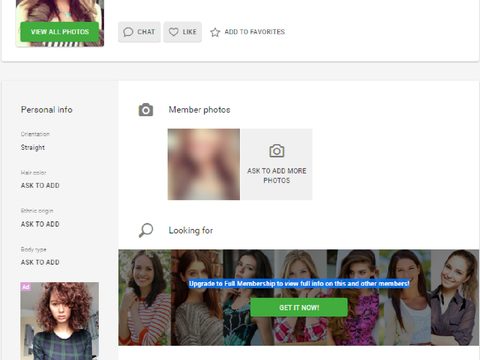This screenshot has width=480, height=360.
Task: Click the Straight orientation value
Action: (33, 147)
